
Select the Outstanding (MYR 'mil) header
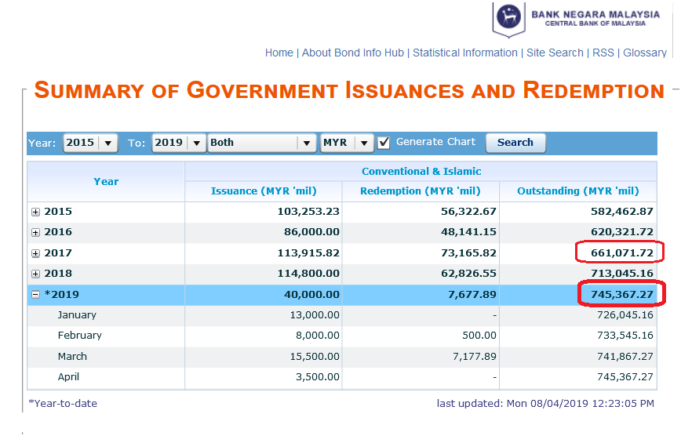coord(578,191)
